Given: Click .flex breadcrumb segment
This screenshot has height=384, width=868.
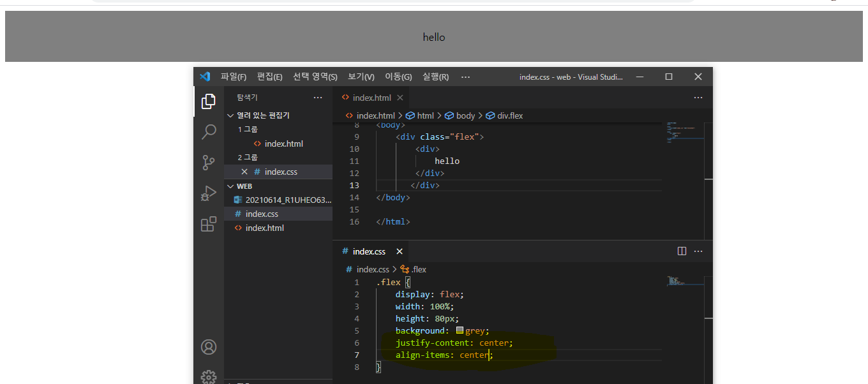Looking at the screenshot, I should [414, 269].
